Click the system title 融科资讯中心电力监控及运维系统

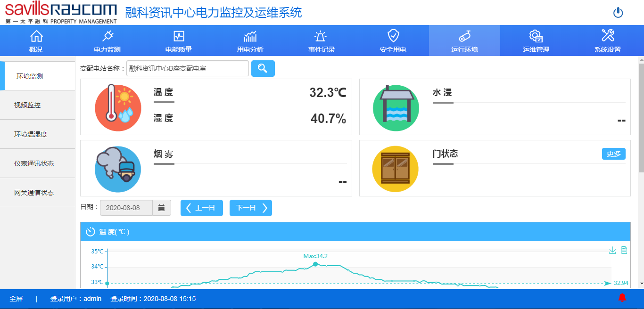coord(214,13)
